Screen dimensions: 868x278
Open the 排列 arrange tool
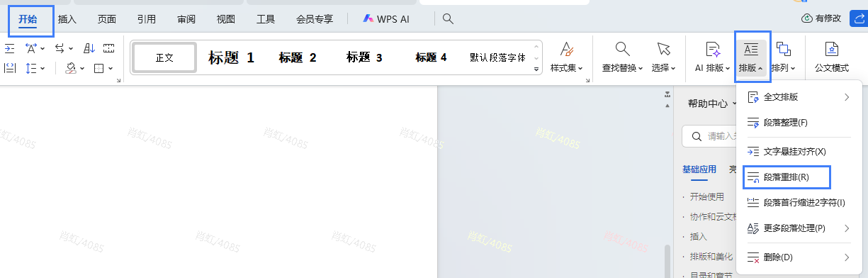point(784,57)
